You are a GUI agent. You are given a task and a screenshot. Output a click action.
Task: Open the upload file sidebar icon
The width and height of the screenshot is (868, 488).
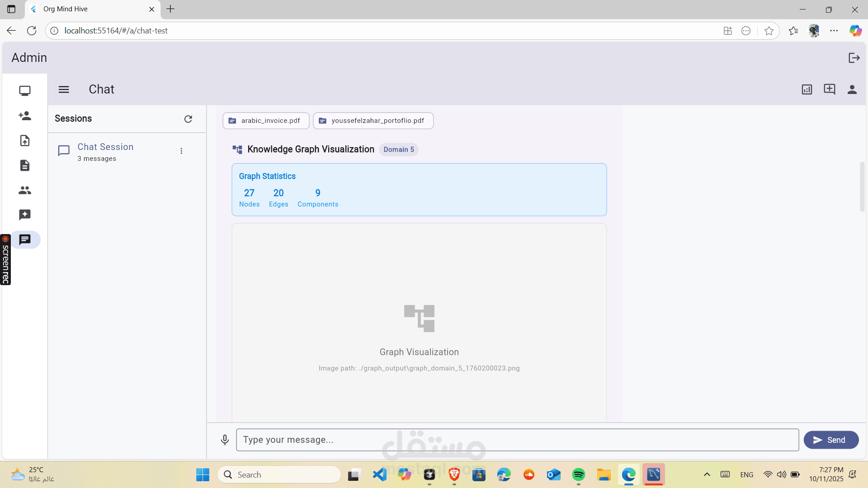pos(25,141)
